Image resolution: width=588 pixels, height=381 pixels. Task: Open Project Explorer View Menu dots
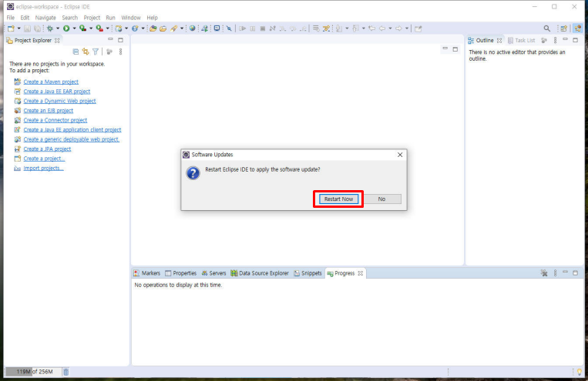coord(121,52)
